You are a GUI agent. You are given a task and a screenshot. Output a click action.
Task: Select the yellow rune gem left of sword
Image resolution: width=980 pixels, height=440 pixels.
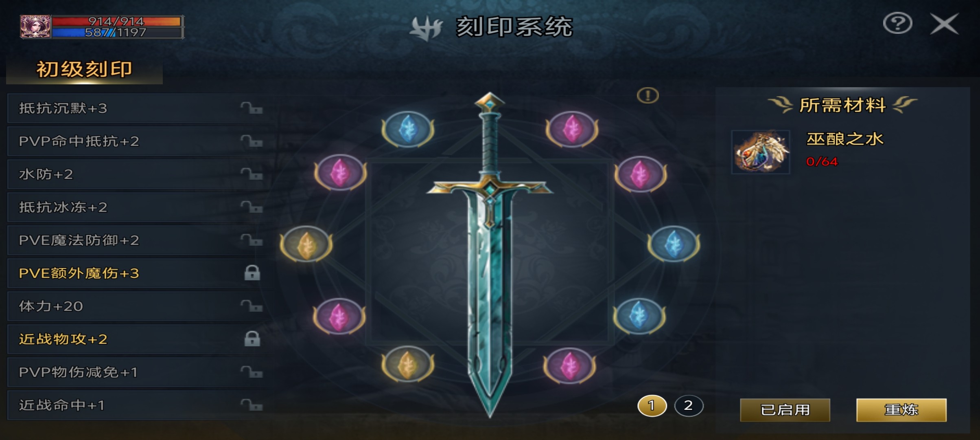(306, 244)
